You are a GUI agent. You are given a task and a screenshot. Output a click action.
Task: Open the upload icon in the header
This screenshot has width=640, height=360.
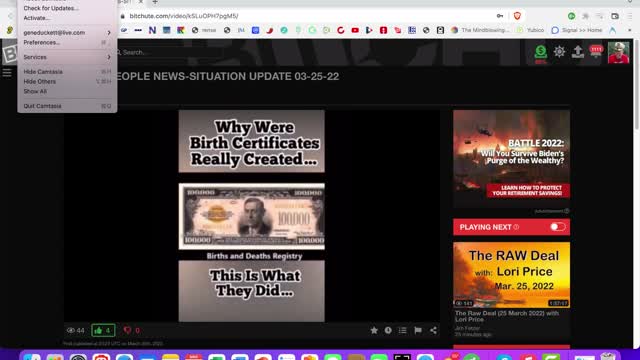(578, 52)
